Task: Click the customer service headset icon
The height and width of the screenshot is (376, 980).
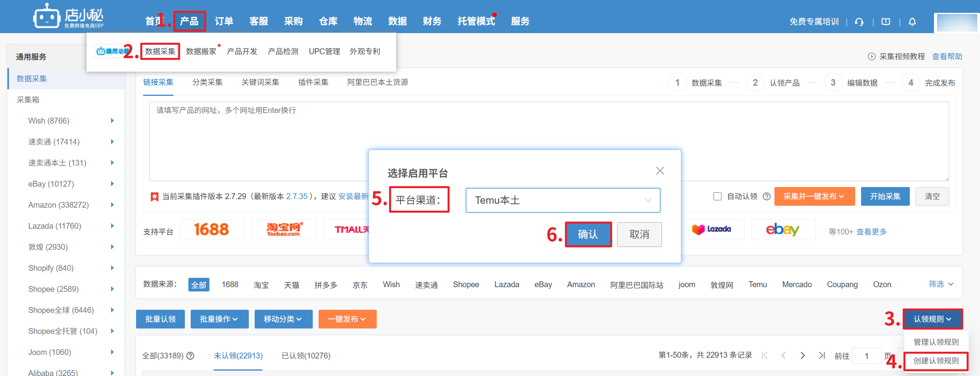Action: [x=859, y=22]
